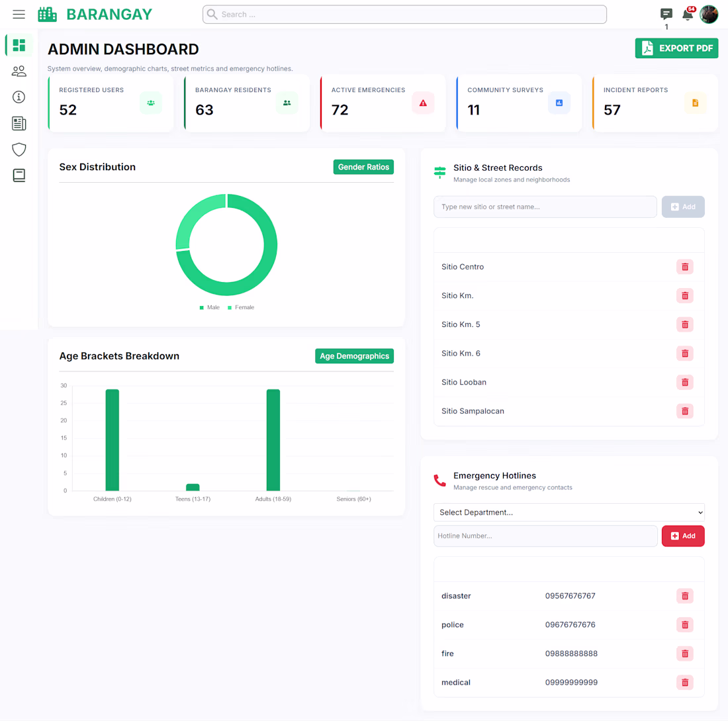This screenshot has height=721, width=728.
Task: Open the hamburger menu in header
Action: point(19,15)
